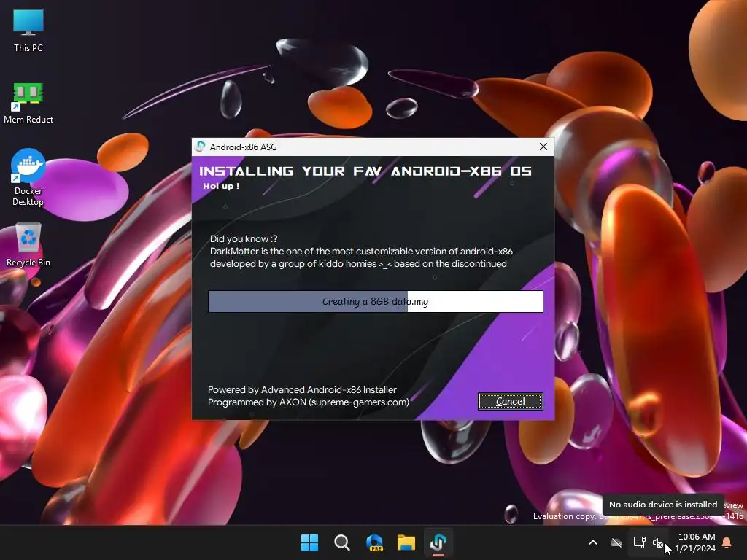Click the Android-x86 installer taskbar icon
Image resolution: width=747 pixels, height=560 pixels.
pyautogui.click(x=438, y=542)
